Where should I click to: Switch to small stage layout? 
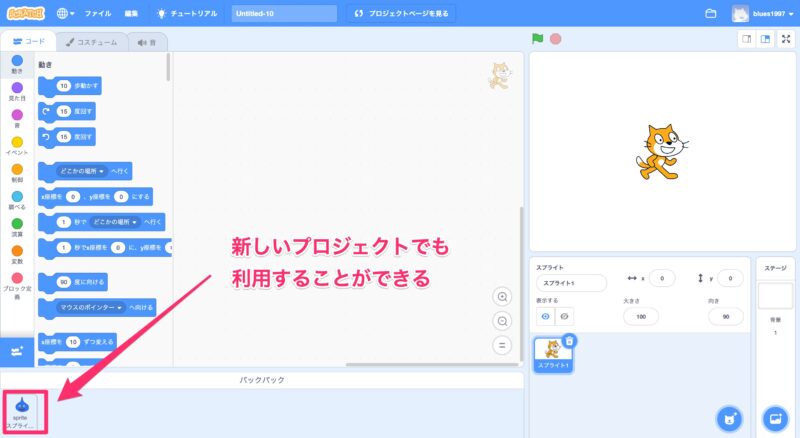745,39
